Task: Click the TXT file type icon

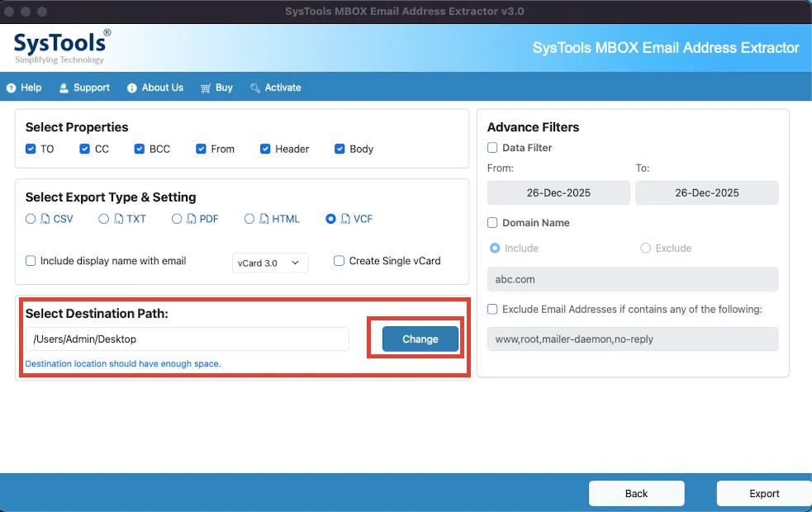Action: (x=119, y=219)
